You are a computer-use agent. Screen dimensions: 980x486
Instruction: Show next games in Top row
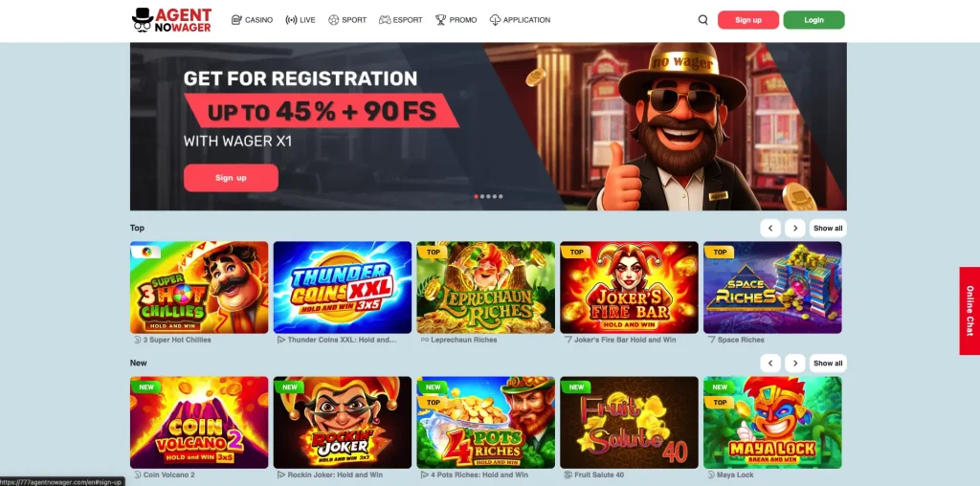pos(795,228)
